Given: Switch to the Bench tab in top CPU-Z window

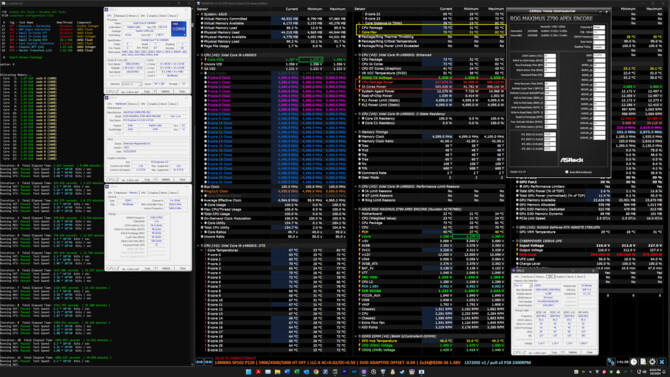Looking at the screenshot, I should coord(163,16).
